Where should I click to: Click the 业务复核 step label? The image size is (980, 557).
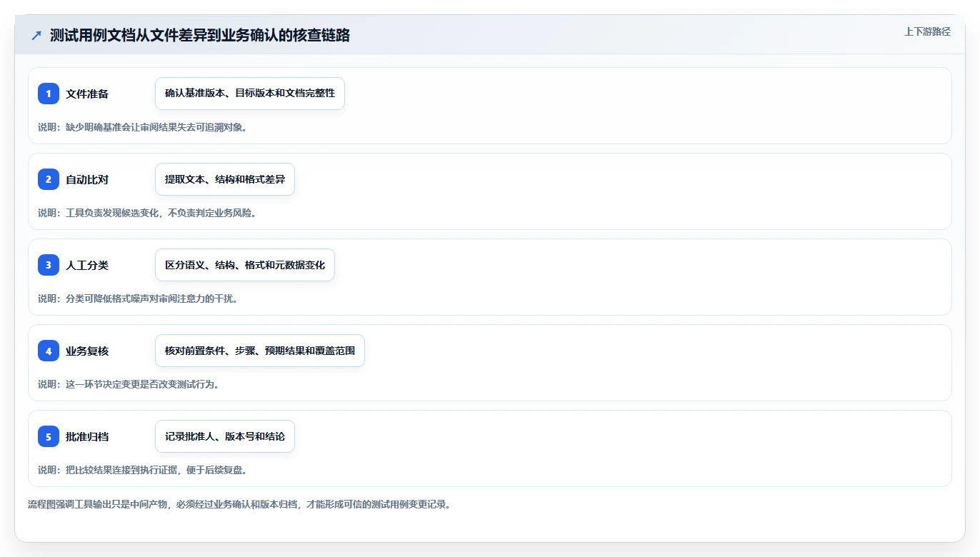tap(87, 351)
